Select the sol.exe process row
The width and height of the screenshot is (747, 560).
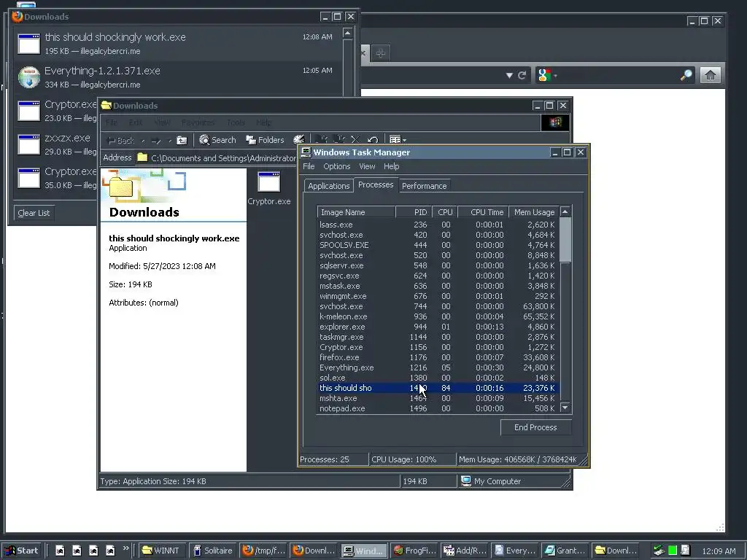point(438,378)
